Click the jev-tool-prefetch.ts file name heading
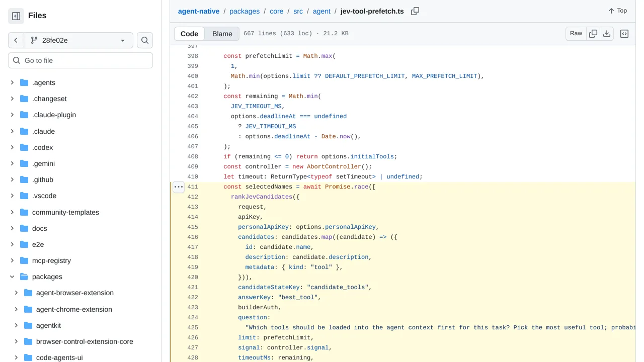644x362 pixels. pyautogui.click(x=372, y=11)
